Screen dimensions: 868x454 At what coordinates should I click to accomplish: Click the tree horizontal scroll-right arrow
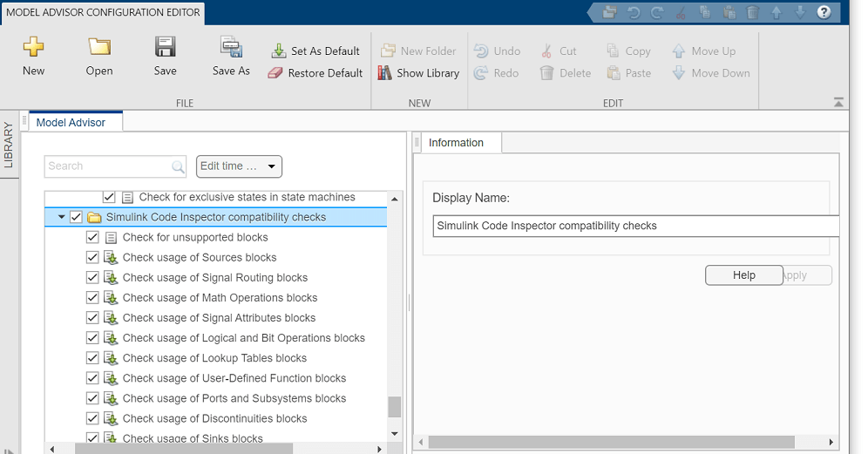pos(379,449)
